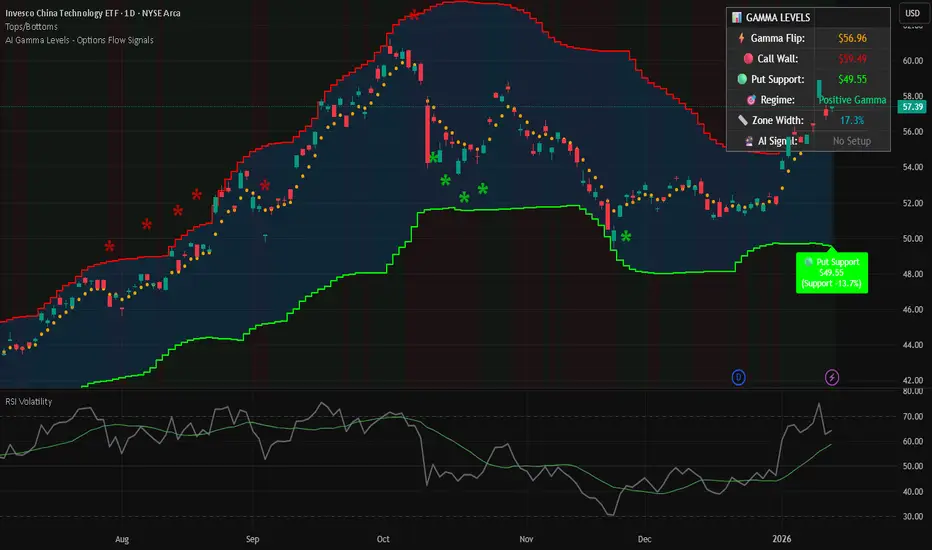The image size is (932, 550).
Task: Click the Aug label on time axis
Action: coord(122,539)
